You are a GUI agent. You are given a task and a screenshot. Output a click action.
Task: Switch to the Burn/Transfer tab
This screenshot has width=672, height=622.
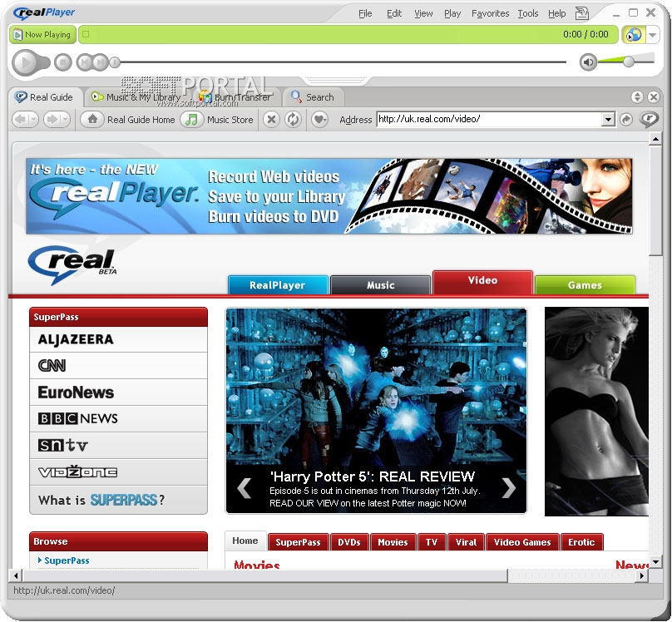tap(235, 97)
